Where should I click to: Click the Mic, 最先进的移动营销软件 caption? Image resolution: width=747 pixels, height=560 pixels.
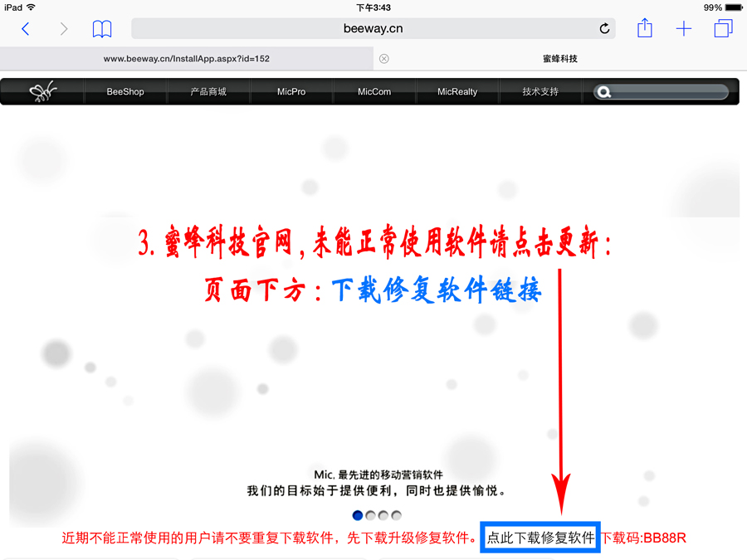tap(378, 475)
